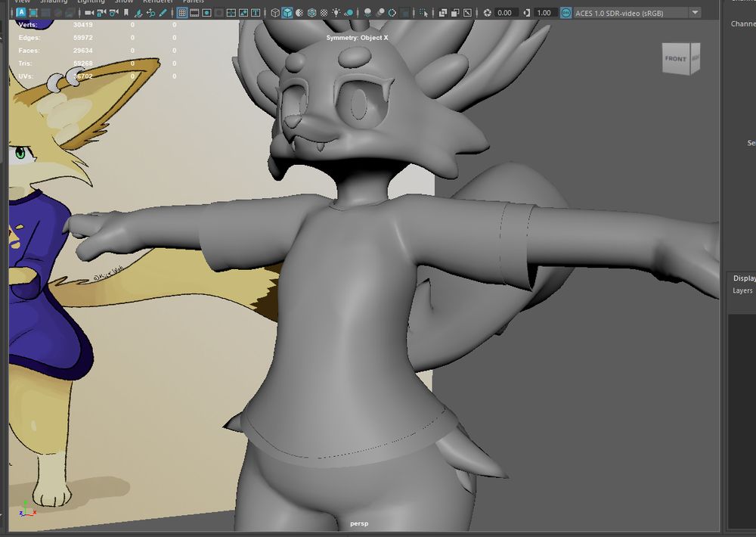Click the gamma value field 1.00

(545, 13)
